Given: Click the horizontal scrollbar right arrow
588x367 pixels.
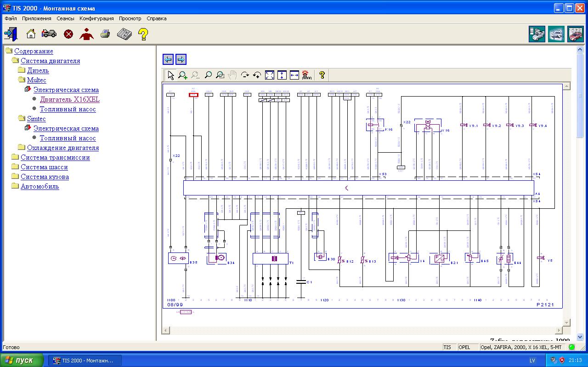Looking at the screenshot, I should coord(559,330).
